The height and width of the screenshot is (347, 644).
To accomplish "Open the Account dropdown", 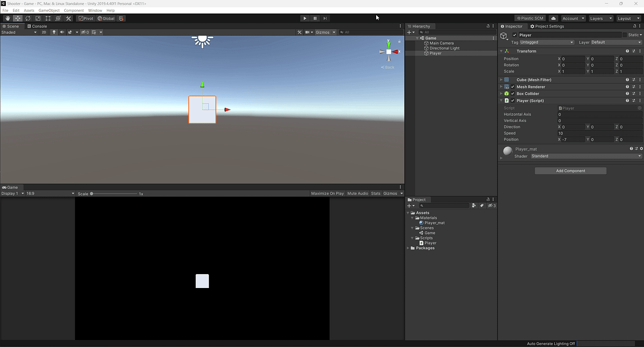I will click(573, 18).
